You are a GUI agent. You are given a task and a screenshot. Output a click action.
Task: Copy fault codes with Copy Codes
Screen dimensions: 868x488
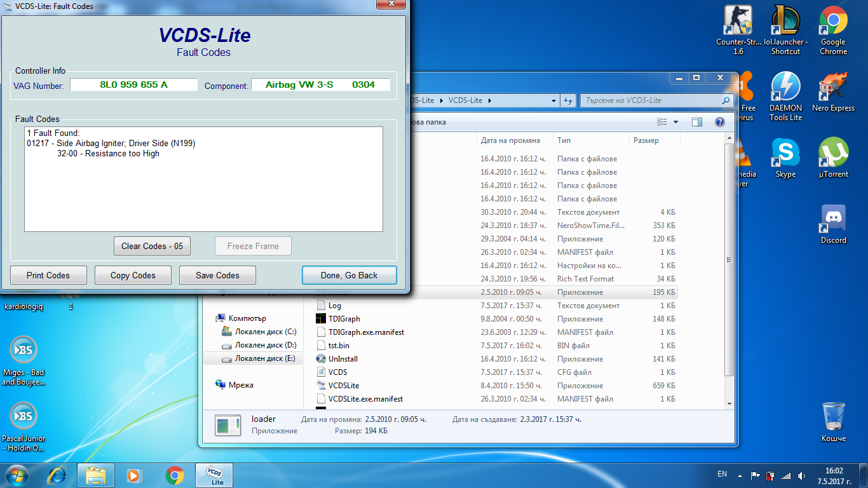coord(133,275)
